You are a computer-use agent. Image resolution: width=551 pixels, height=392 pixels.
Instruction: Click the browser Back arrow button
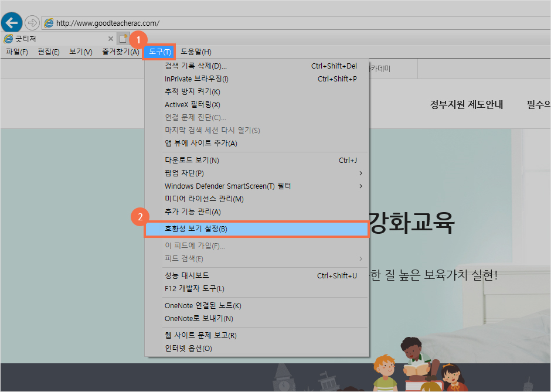coord(12,23)
